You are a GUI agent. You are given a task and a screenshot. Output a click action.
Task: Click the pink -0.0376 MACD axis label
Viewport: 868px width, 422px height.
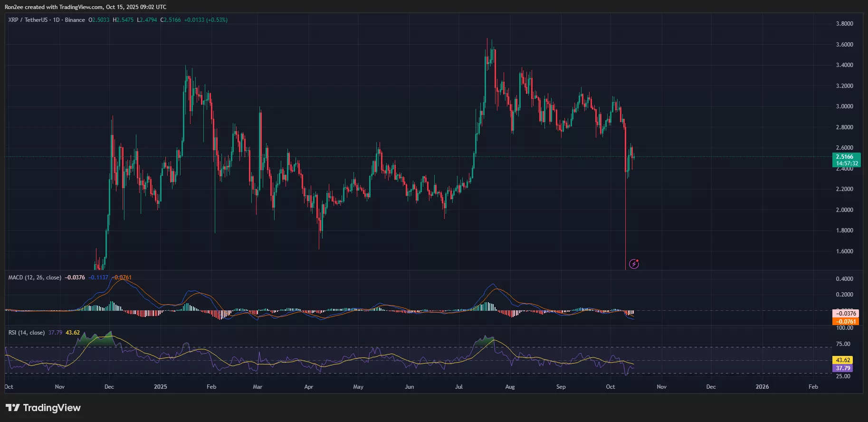point(846,314)
